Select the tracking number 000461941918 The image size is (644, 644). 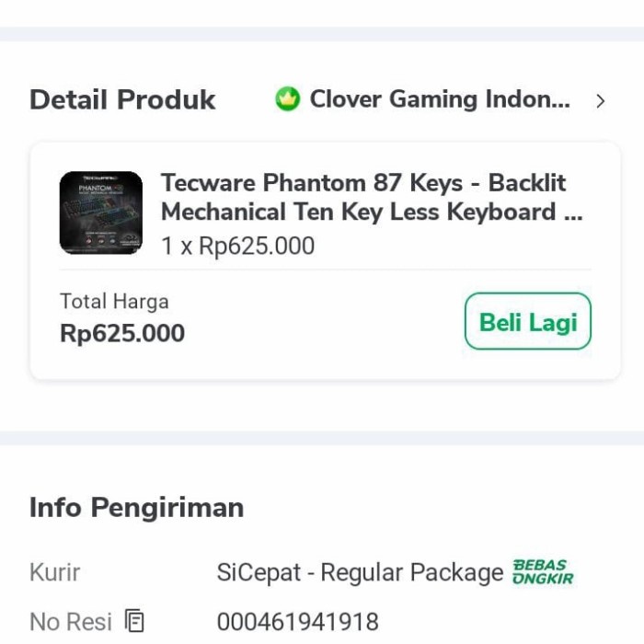[x=298, y=621]
